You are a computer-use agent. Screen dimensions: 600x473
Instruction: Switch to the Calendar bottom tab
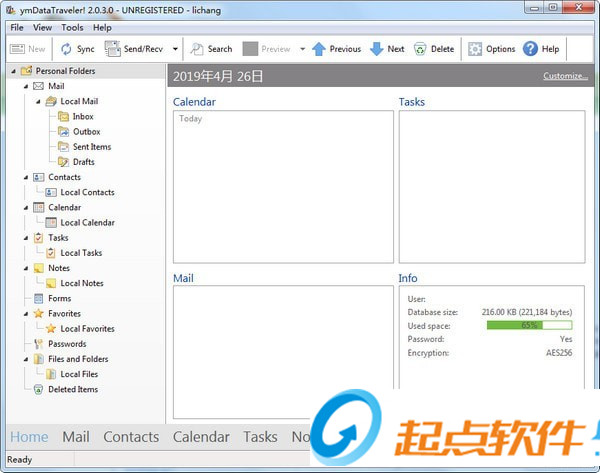point(201,437)
